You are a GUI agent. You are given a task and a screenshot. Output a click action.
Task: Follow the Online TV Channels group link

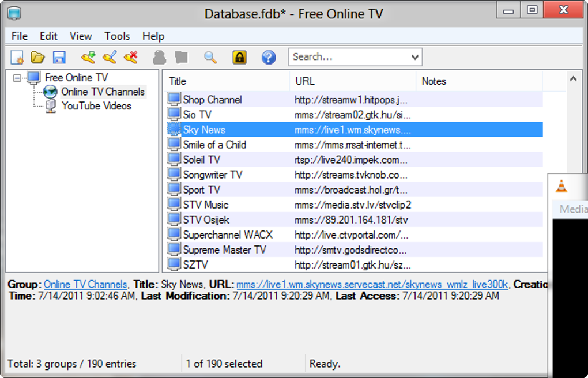tap(85, 284)
